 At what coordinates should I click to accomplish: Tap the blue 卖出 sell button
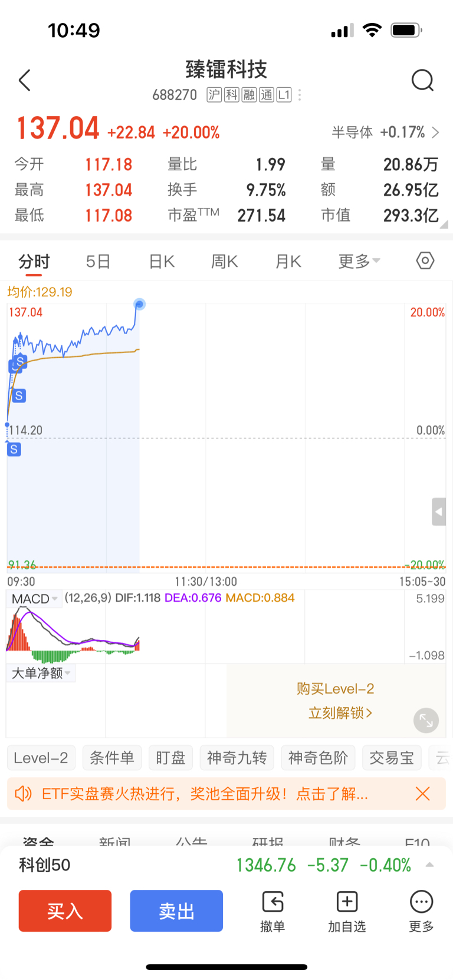click(x=176, y=911)
